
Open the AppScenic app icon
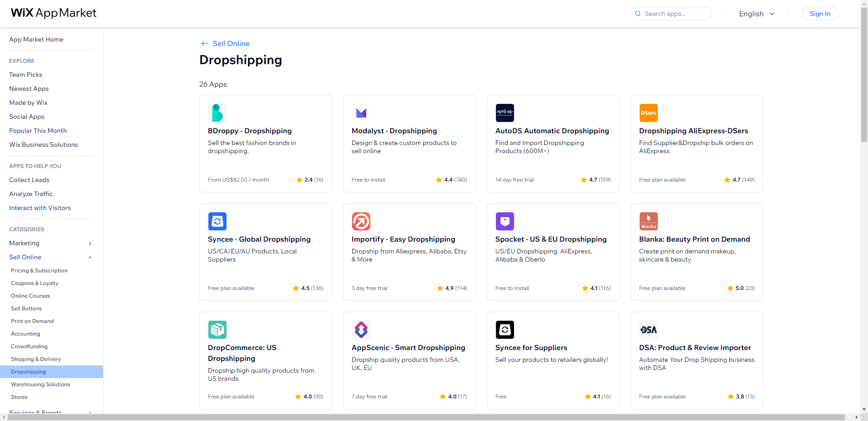361,330
